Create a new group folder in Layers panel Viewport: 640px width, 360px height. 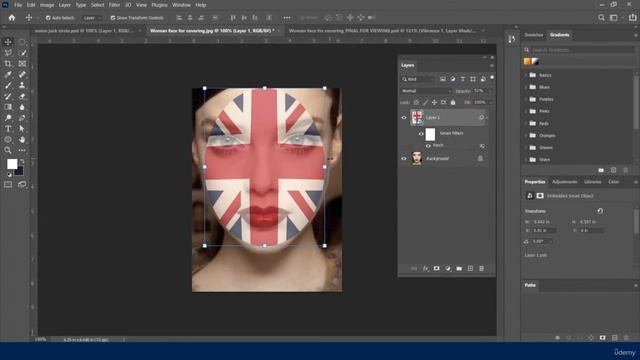(x=459, y=269)
